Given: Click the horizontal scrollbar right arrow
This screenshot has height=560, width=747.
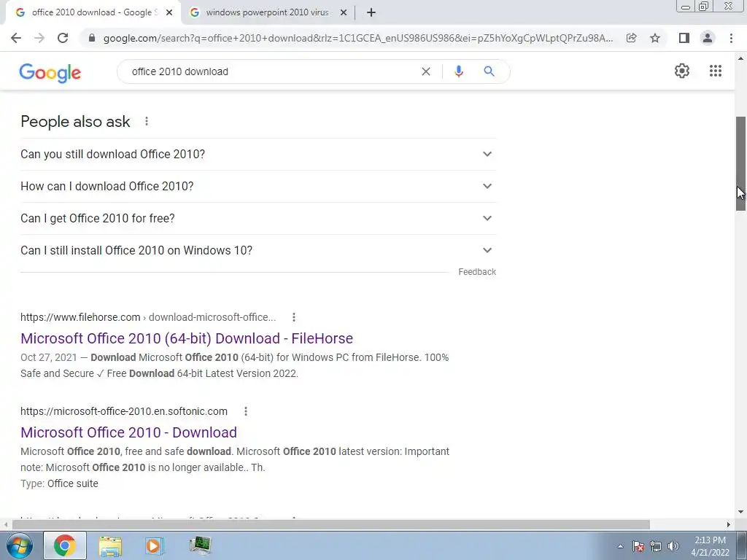Looking at the screenshot, I should (729, 524).
